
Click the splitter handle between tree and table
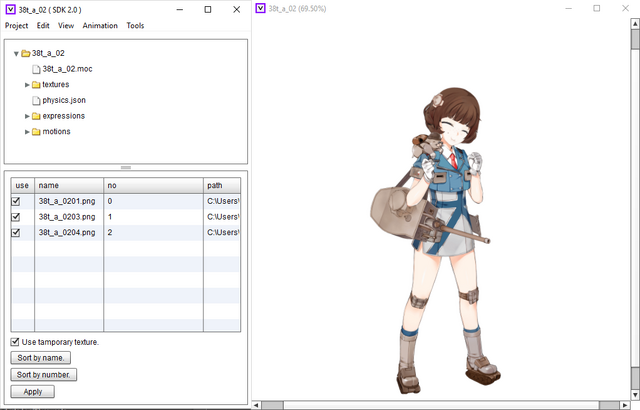[126, 168]
